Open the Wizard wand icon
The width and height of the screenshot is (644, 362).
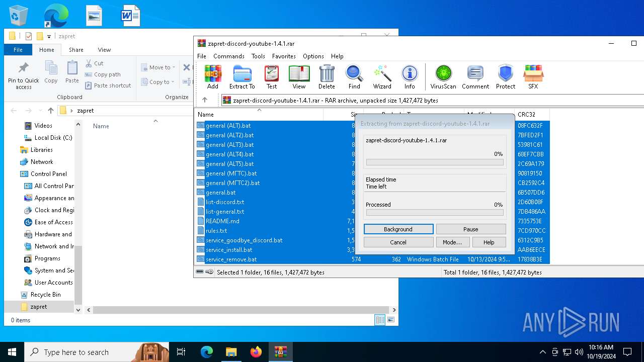click(x=382, y=77)
